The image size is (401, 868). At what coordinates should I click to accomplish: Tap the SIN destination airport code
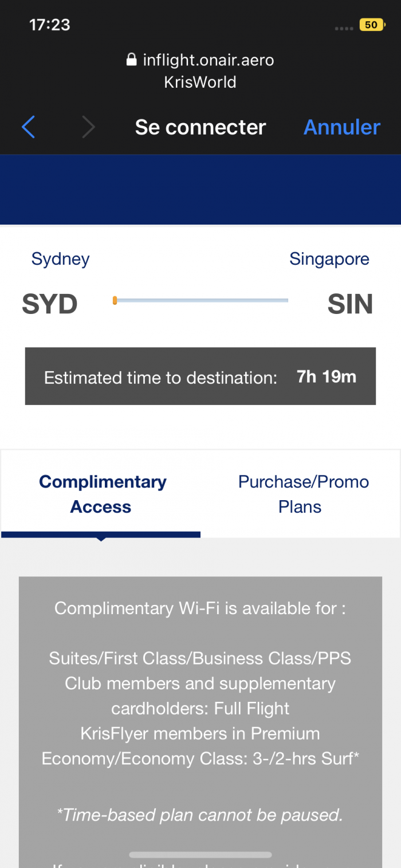(350, 304)
